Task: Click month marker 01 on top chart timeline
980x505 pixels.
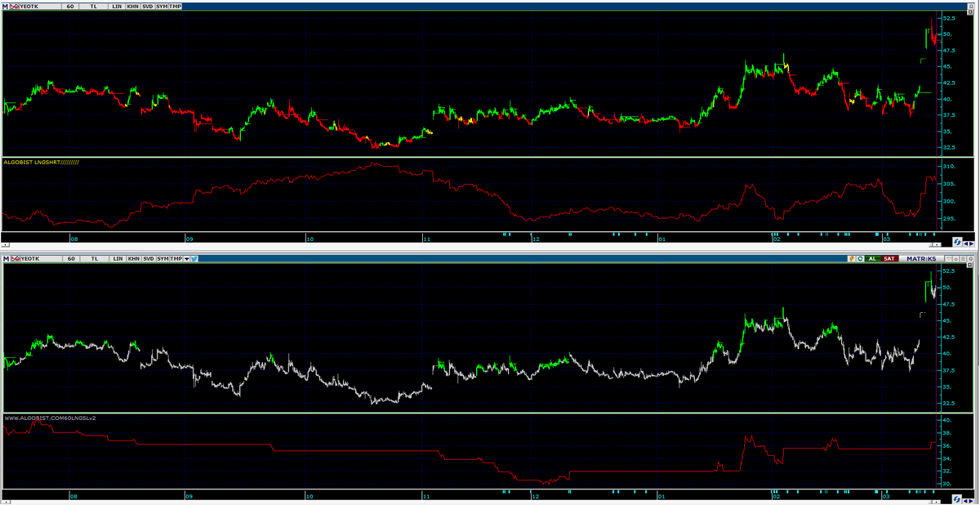Action: tap(661, 239)
